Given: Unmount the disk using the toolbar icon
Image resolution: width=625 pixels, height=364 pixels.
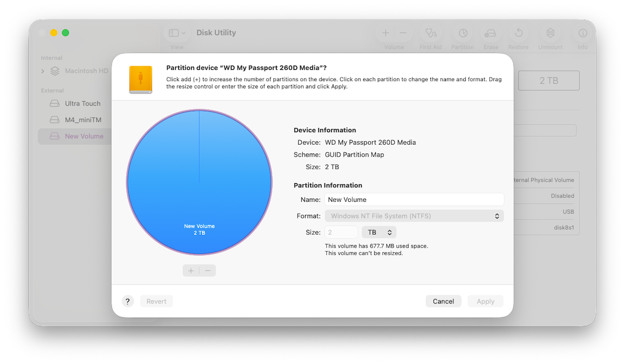Looking at the screenshot, I should tap(550, 34).
